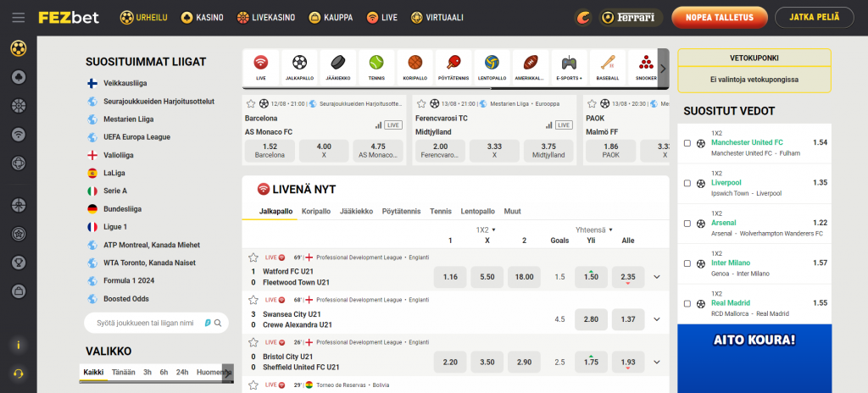Select Bristol City draw odds 3.50

[x=487, y=362]
